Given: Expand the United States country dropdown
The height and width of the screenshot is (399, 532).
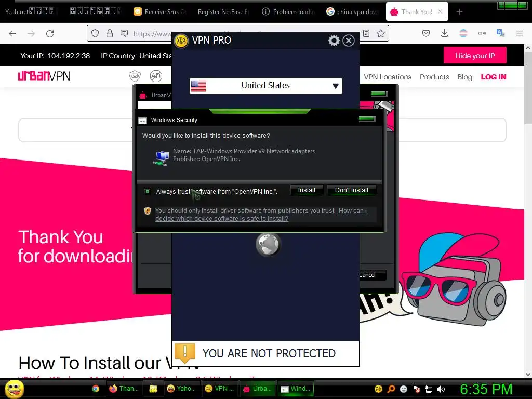Looking at the screenshot, I should [265, 86].
